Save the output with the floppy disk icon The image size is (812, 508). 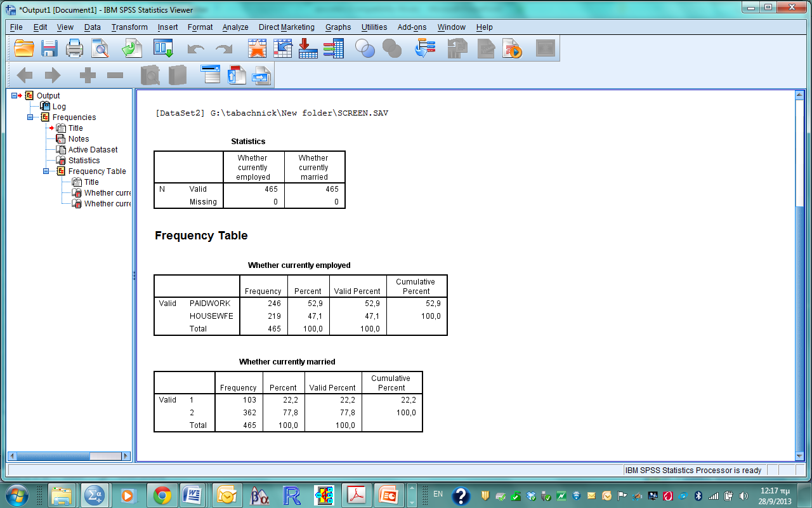coord(49,48)
